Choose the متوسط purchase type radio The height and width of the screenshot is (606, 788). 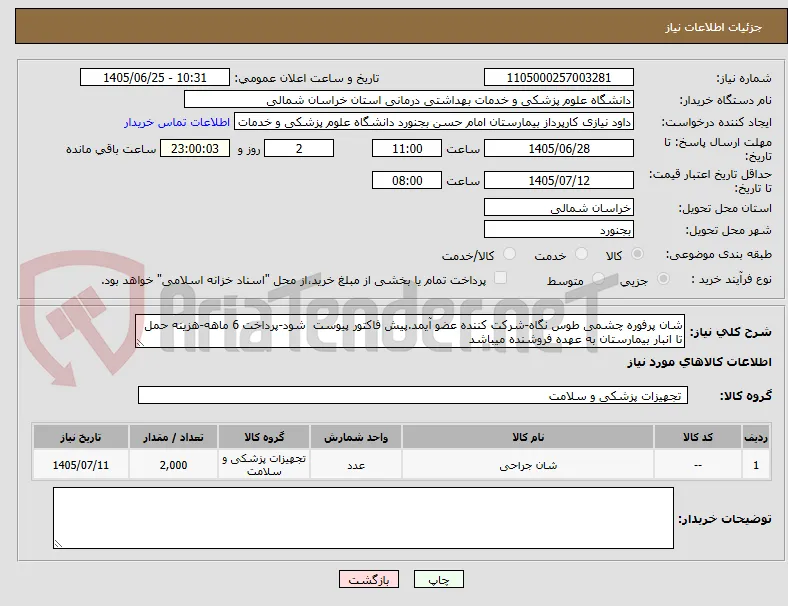[x=598, y=278]
